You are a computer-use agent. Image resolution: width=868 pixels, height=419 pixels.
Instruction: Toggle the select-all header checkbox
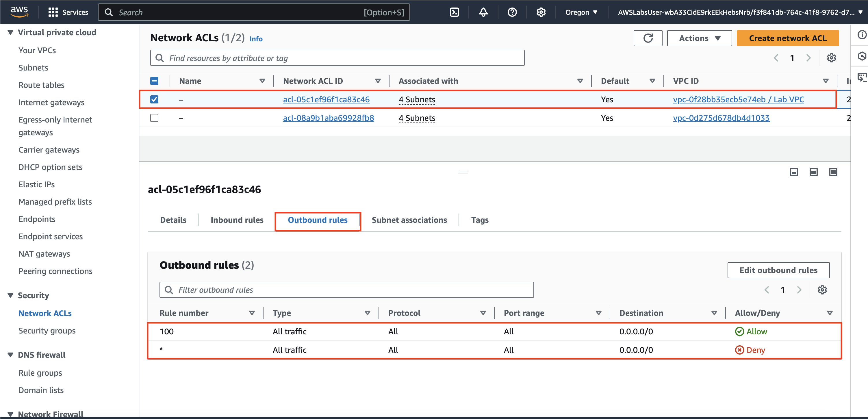(154, 81)
